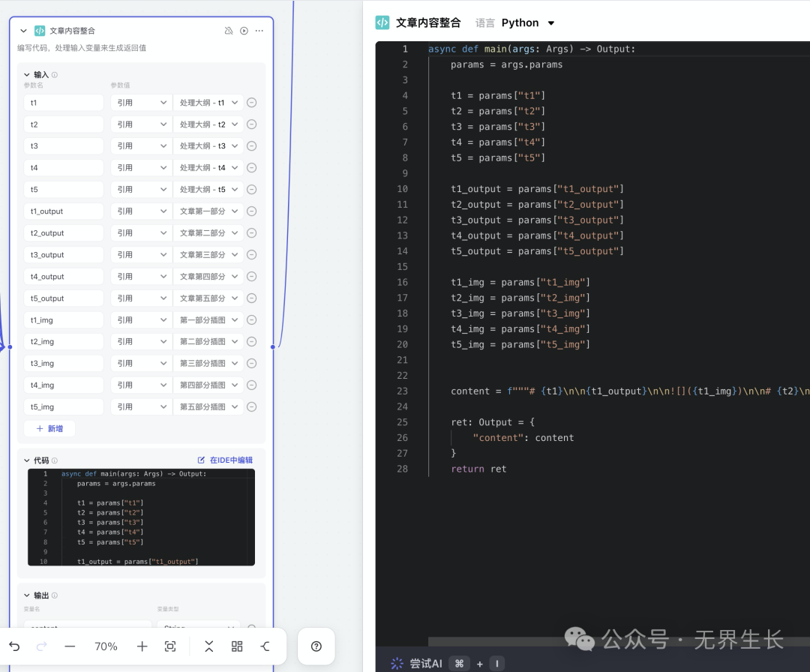Screen dimensions: 810x672
Task: Open the Python language dropdown
Action: click(x=528, y=23)
